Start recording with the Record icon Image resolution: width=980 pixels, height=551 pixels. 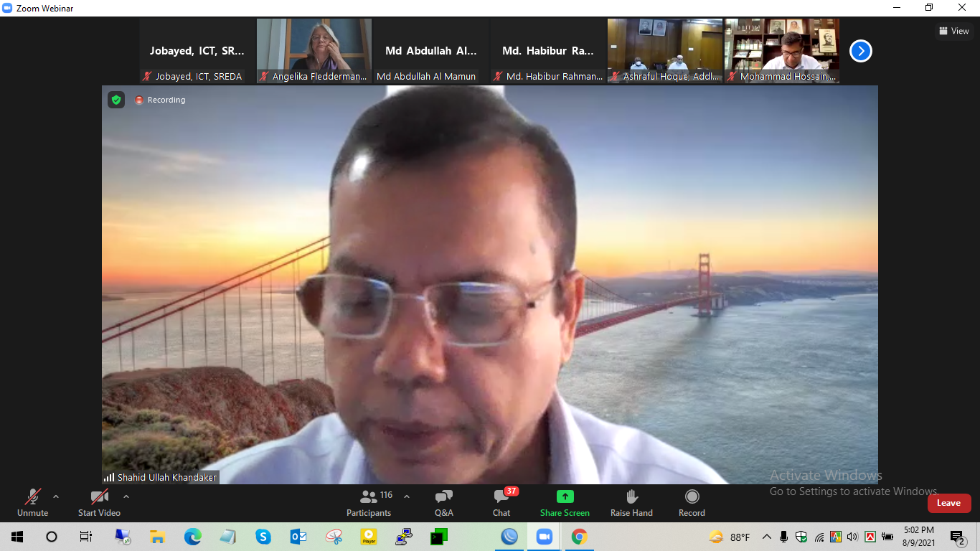[x=692, y=502]
